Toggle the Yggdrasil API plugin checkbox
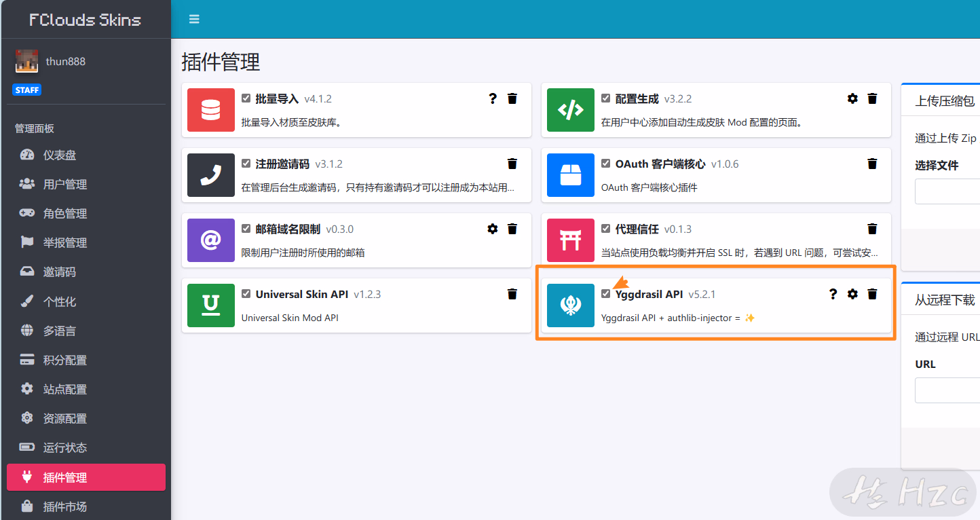 tap(606, 294)
